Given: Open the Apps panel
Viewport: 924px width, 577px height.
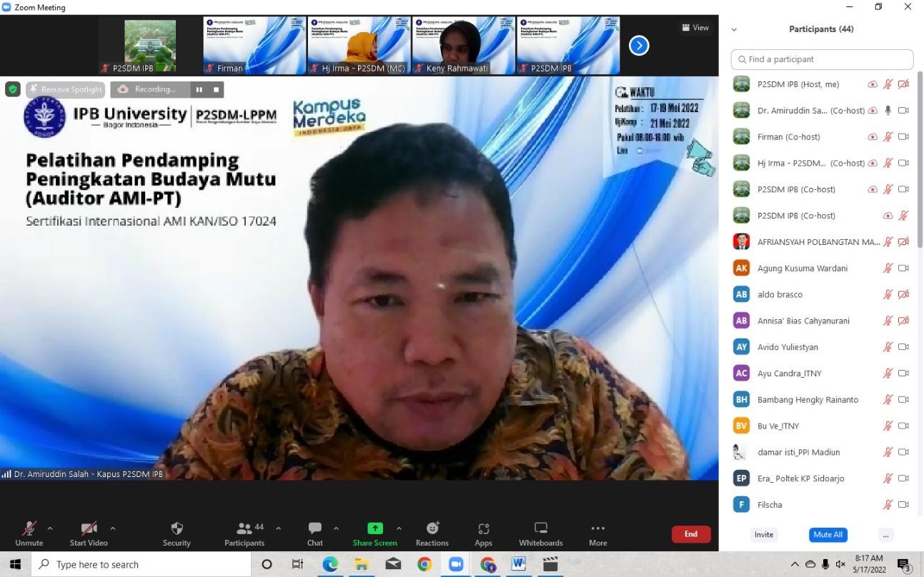Looking at the screenshot, I should coord(484,533).
